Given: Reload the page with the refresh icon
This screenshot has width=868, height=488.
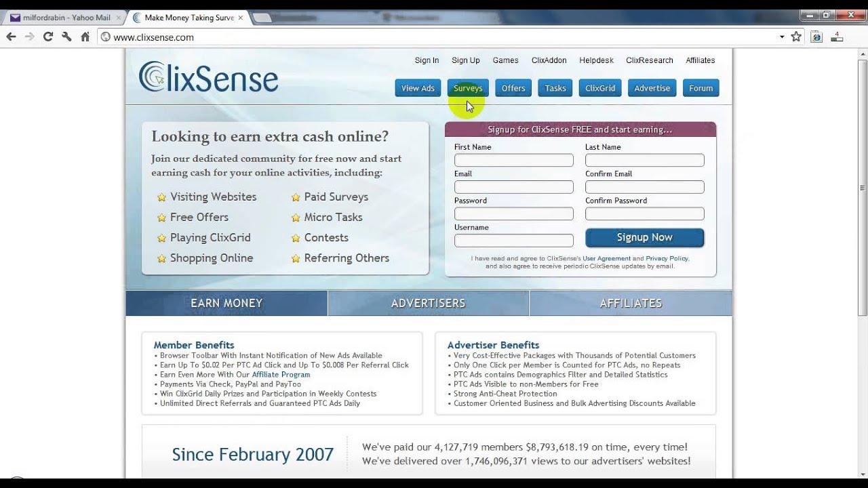Looking at the screenshot, I should tap(47, 37).
